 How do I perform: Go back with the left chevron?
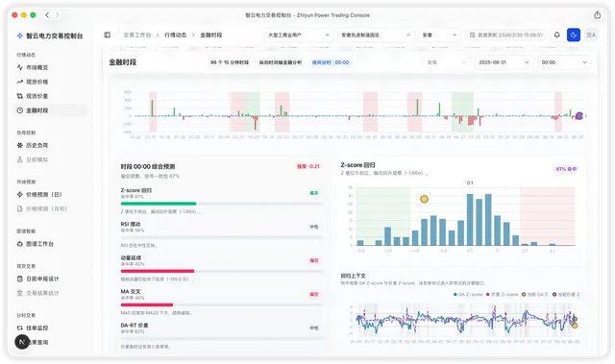pyautogui.click(x=47, y=15)
